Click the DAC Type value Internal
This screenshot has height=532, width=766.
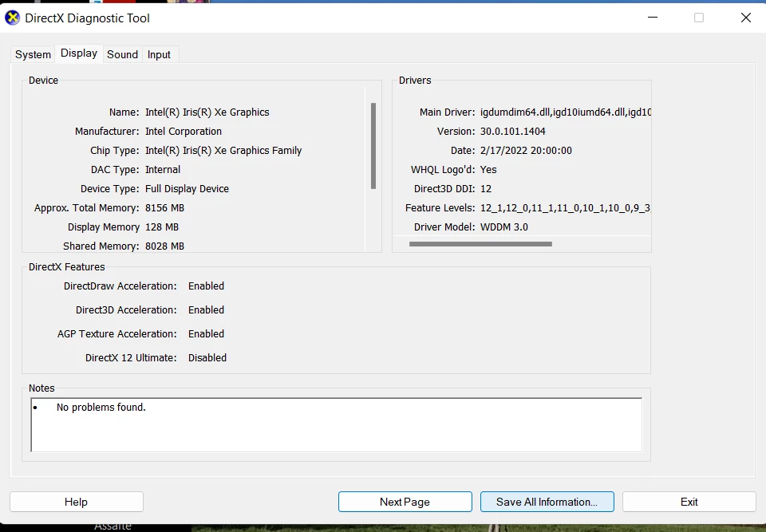click(163, 169)
